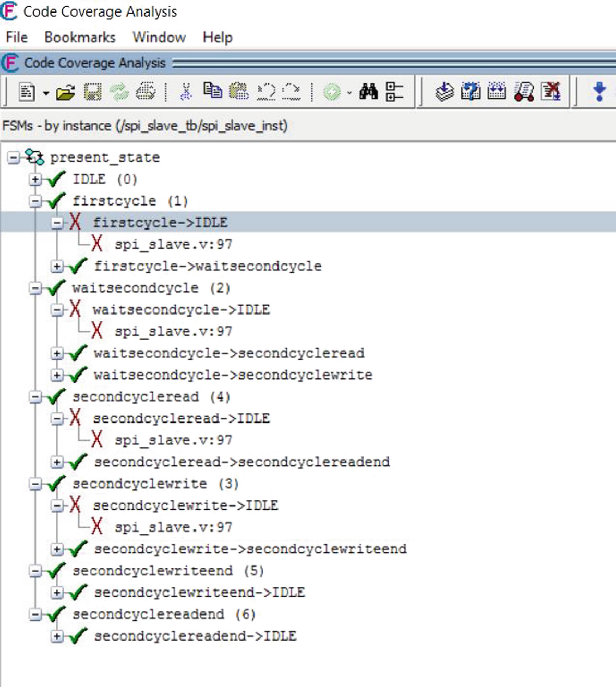Click the Copy toolbar icon

pos(212,91)
